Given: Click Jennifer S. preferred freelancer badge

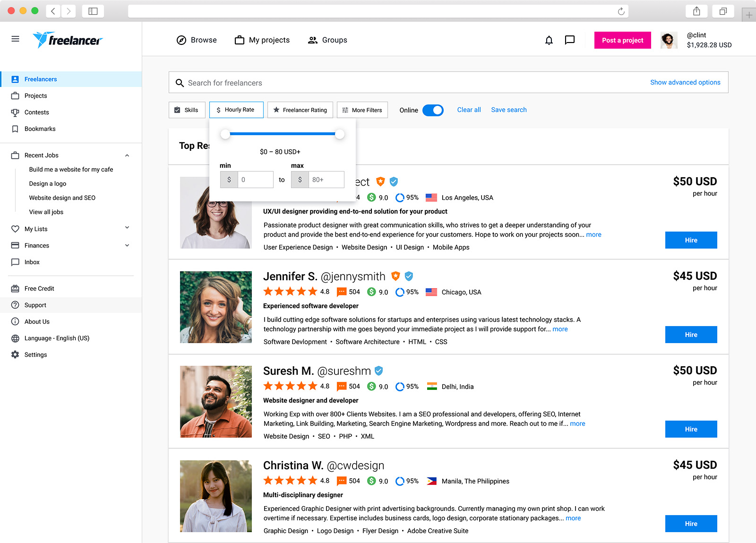Looking at the screenshot, I should pyautogui.click(x=395, y=276).
